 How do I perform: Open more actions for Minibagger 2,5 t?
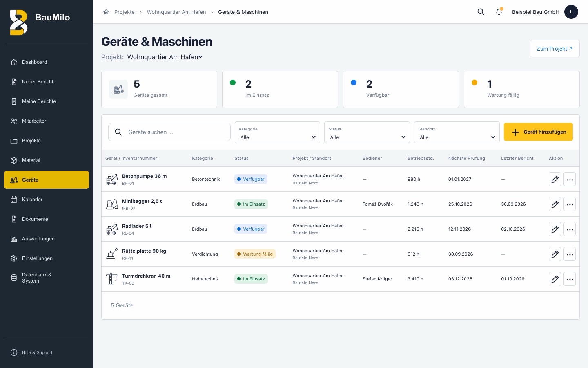pyautogui.click(x=570, y=204)
